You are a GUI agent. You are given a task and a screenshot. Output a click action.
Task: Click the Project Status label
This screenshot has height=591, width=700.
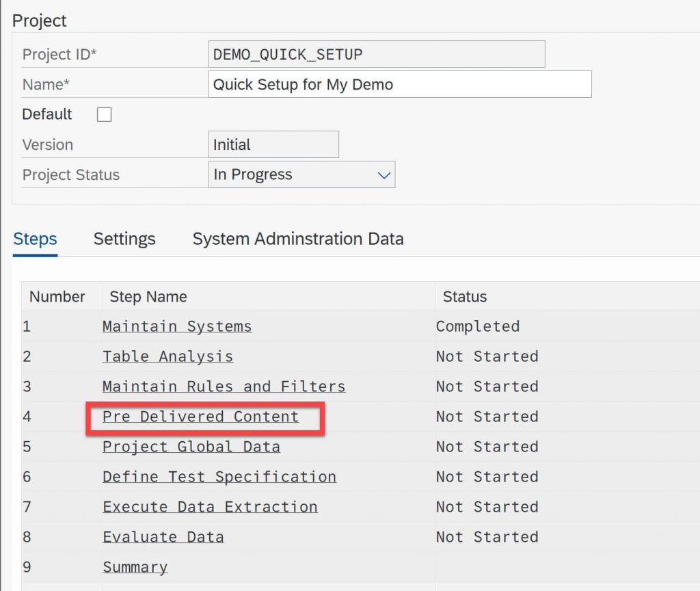click(x=71, y=174)
